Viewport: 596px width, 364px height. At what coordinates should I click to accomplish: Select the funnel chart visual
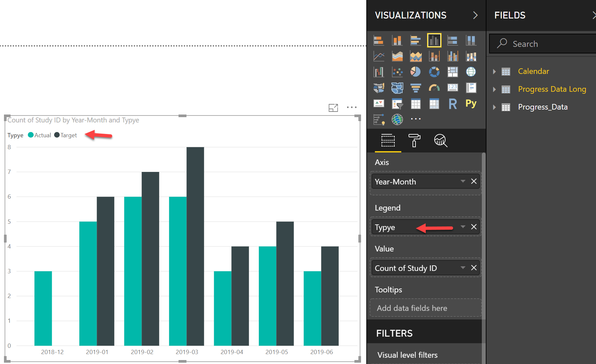click(x=415, y=88)
